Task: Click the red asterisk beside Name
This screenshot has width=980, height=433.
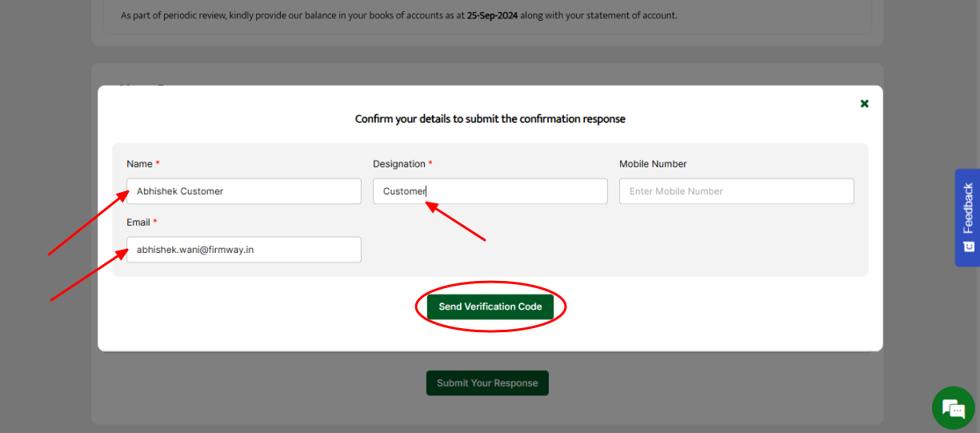Action: point(158,163)
